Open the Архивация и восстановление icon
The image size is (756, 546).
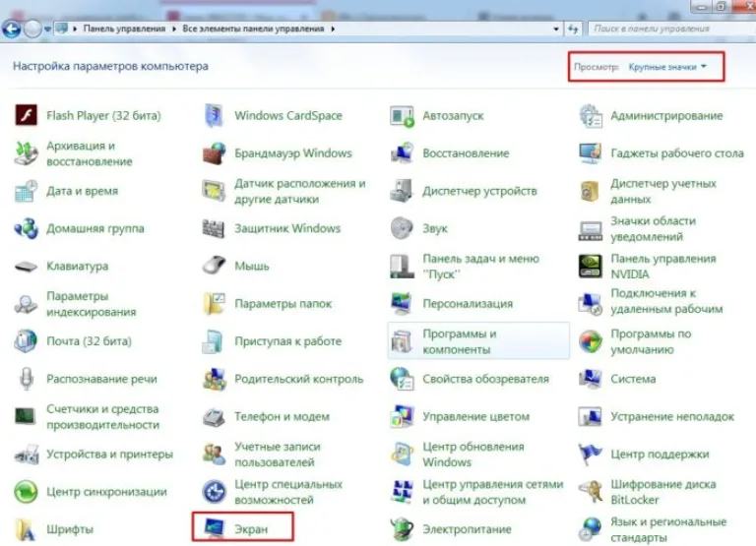[x=26, y=153]
